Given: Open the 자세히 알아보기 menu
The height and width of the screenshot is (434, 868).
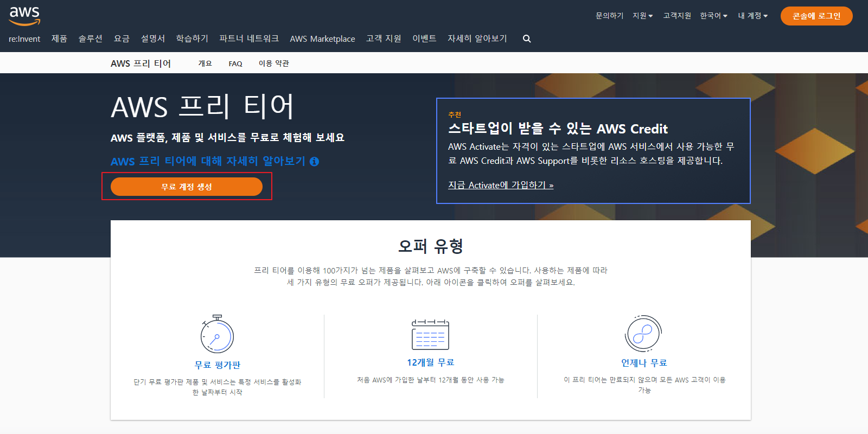Looking at the screenshot, I should (477, 39).
